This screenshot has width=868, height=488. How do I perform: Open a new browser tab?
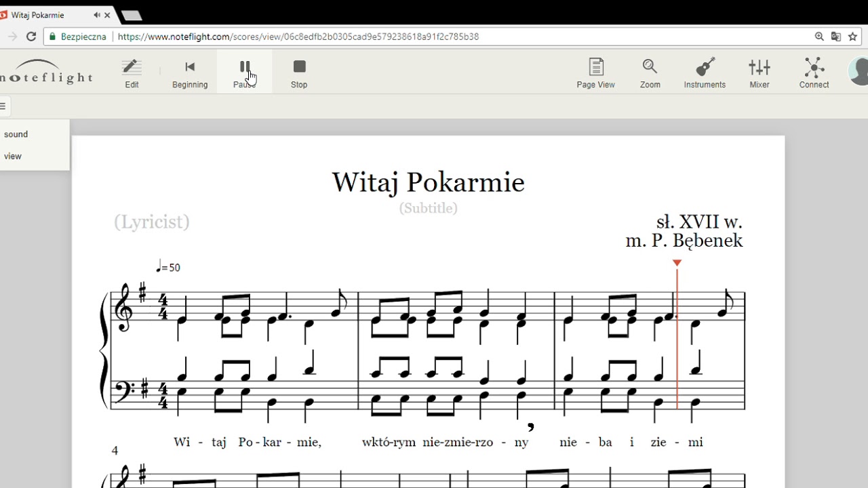tap(131, 16)
